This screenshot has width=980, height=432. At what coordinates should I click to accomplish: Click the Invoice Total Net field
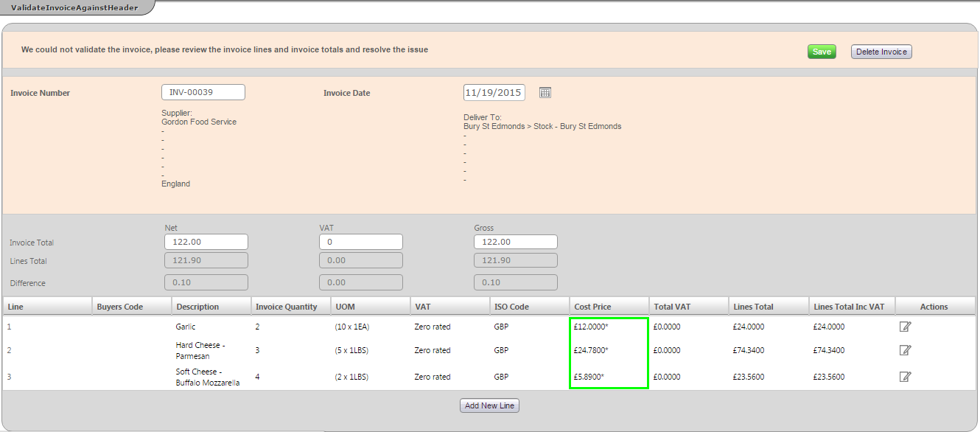pos(206,242)
